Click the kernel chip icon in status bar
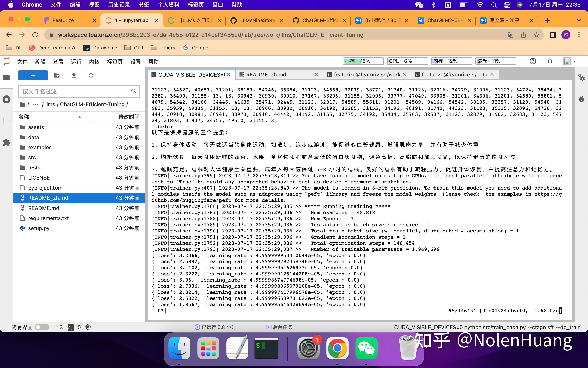Screen dimensions: 588x368 coord(88,327)
